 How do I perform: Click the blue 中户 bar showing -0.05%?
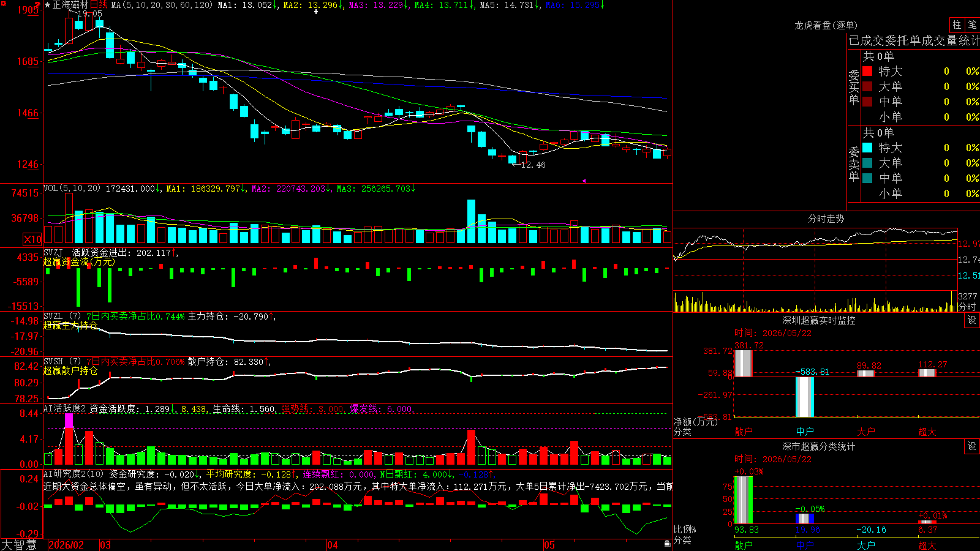point(805,519)
